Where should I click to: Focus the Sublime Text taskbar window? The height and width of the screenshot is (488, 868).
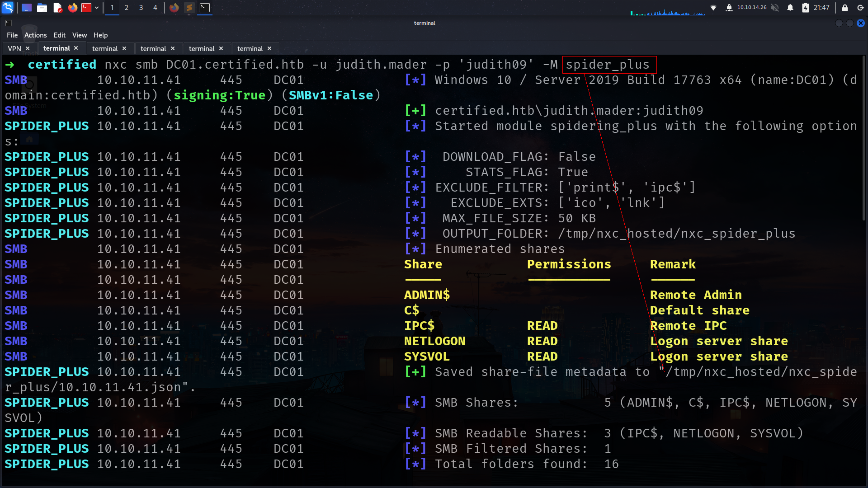pos(189,8)
